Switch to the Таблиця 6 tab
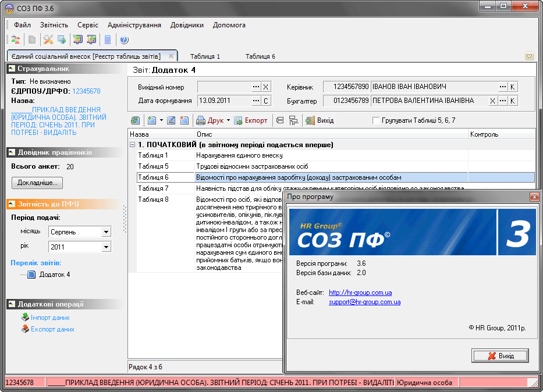Image resolution: width=543 pixels, height=392 pixels. tap(260, 56)
